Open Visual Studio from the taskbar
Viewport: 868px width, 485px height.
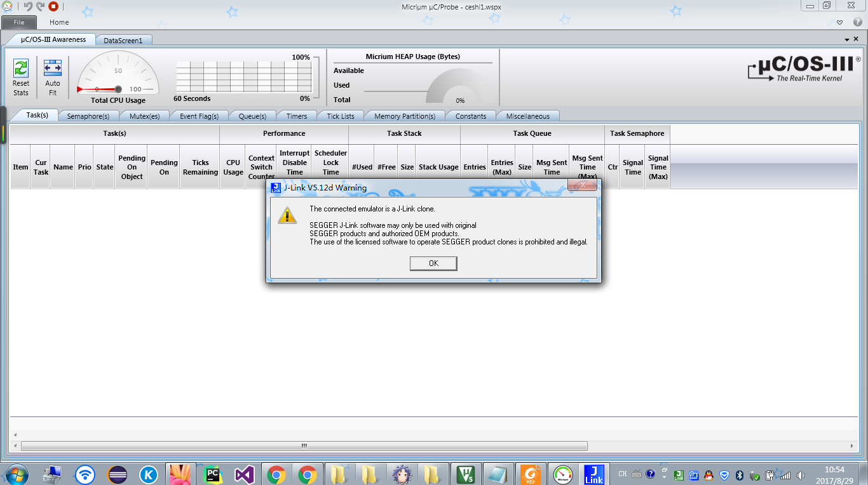tap(245, 474)
